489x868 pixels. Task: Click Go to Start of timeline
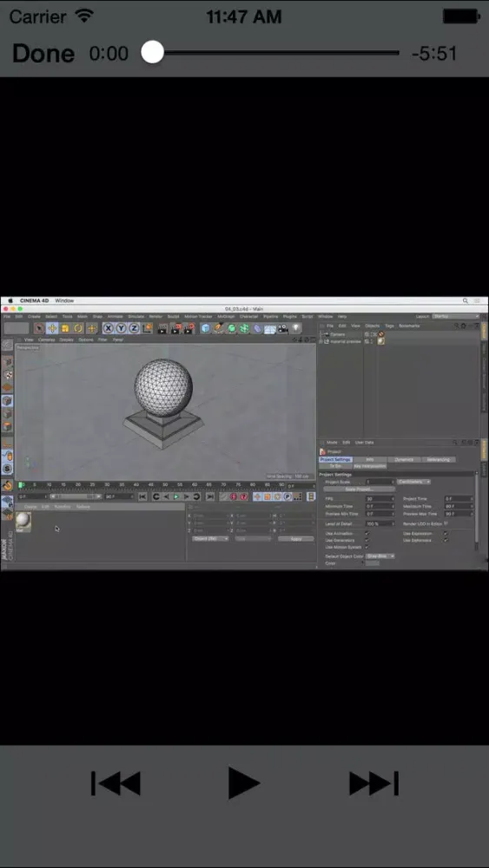pyautogui.click(x=142, y=496)
